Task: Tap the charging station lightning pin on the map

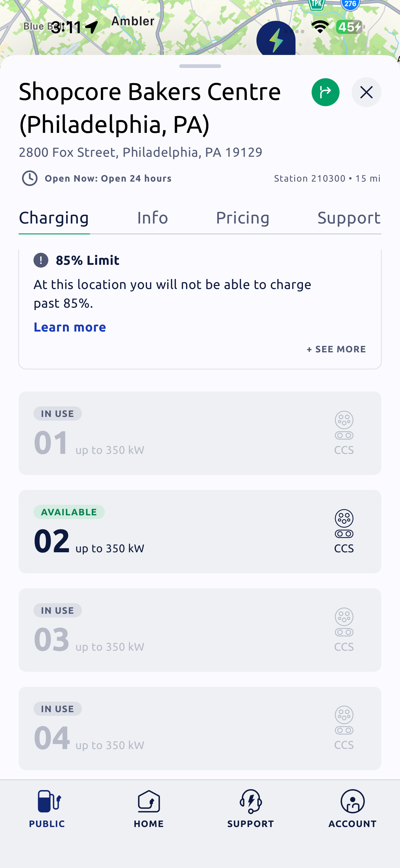Action: (x=276, y=40)
